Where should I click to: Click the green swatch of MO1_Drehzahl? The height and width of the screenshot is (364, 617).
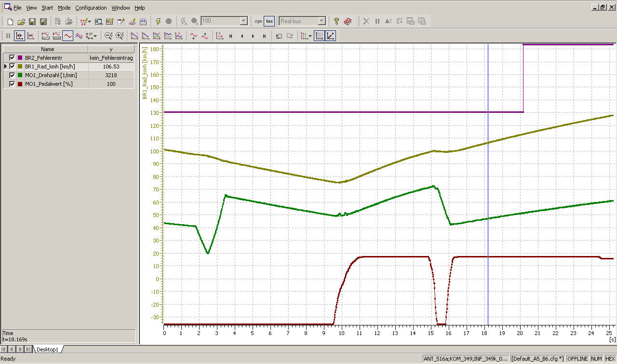(20, 75)
